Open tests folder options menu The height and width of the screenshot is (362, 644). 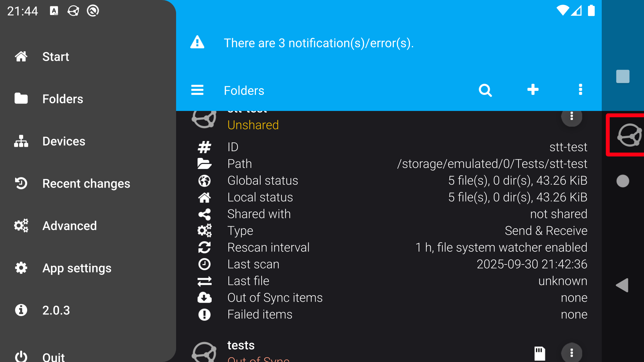click(572, 353)
